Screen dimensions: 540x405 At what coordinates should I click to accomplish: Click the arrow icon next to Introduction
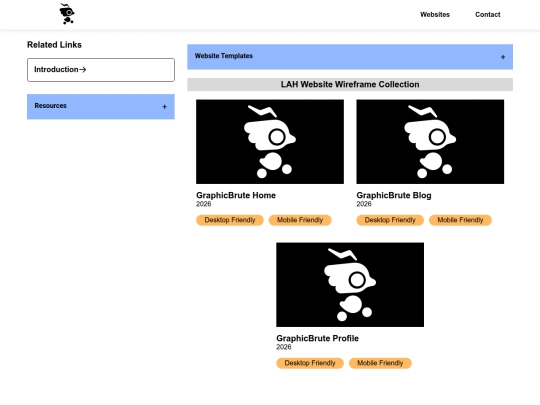[x=83, y=70]
